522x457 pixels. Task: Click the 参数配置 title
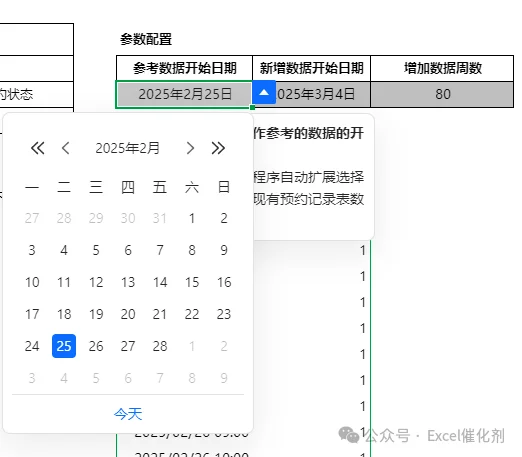[146, 39]
